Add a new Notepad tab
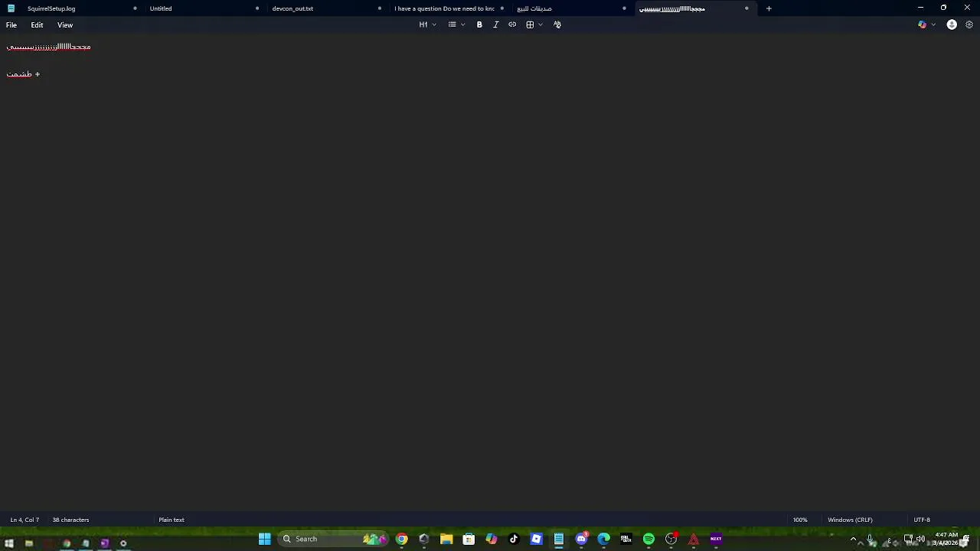Viewport: 980px width, 551px height. coord(769,8)
